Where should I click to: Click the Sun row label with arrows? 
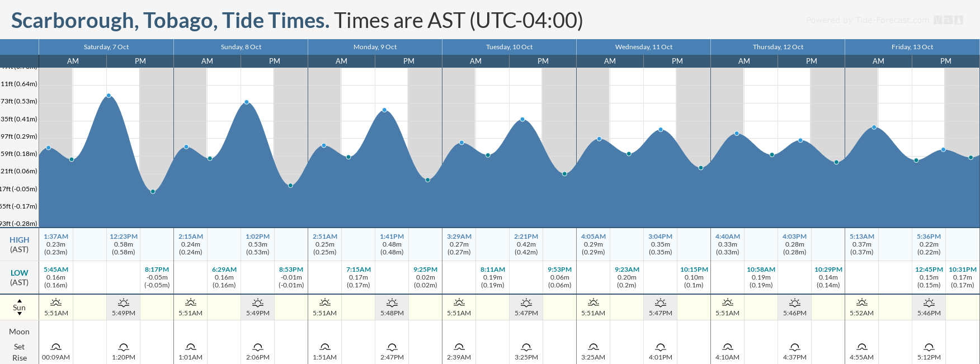tap(20, 308)
